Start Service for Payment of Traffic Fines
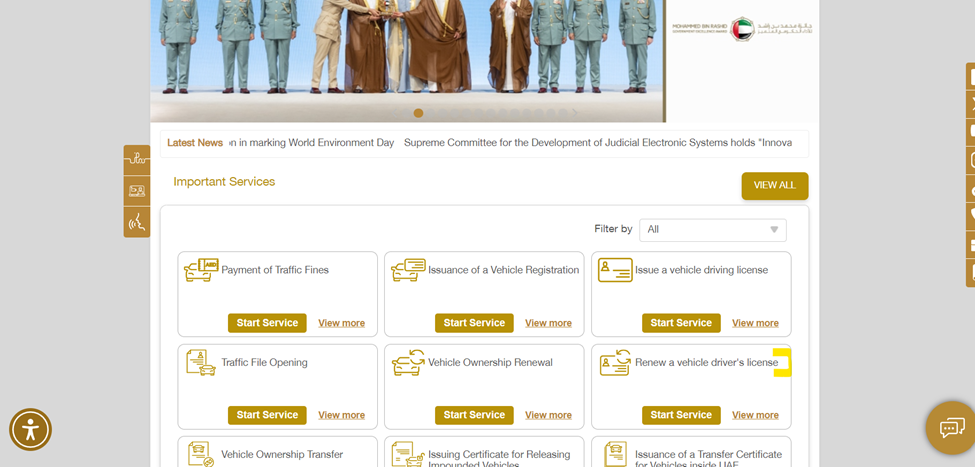975x467 pixels. click(x=267, y=323)
